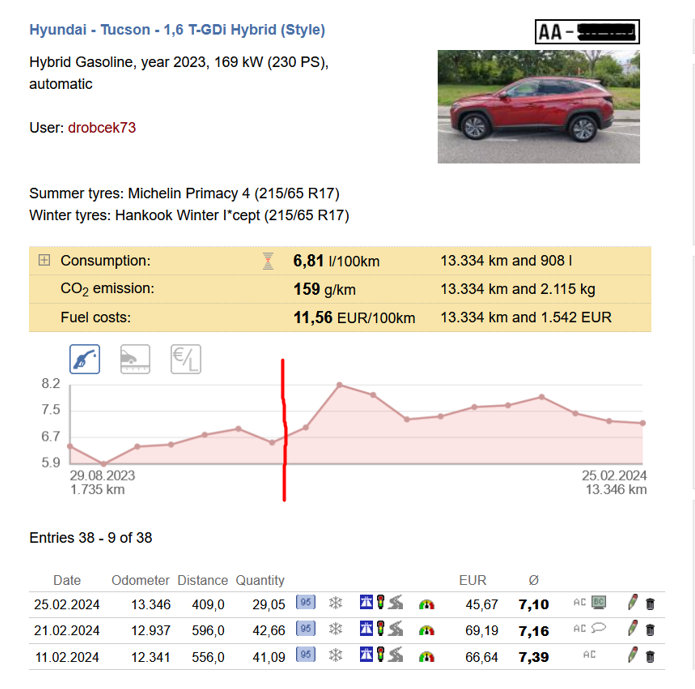695x689 pixels.
Task: Click the AC indicator in 21.02.2024 row
Action: pyautogui.click(x=579, y=628)
